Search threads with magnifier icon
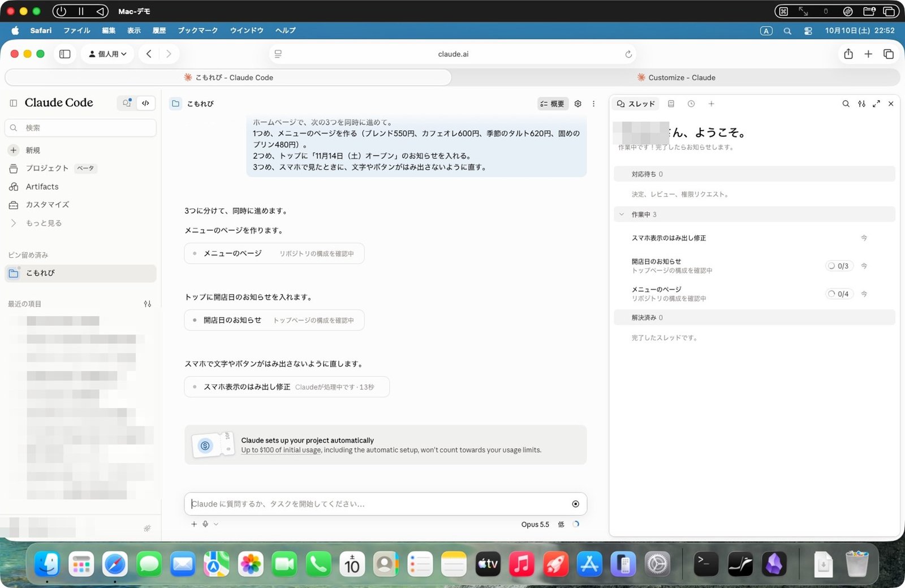Viewport: 905px width, 588px height. (846, 103)
